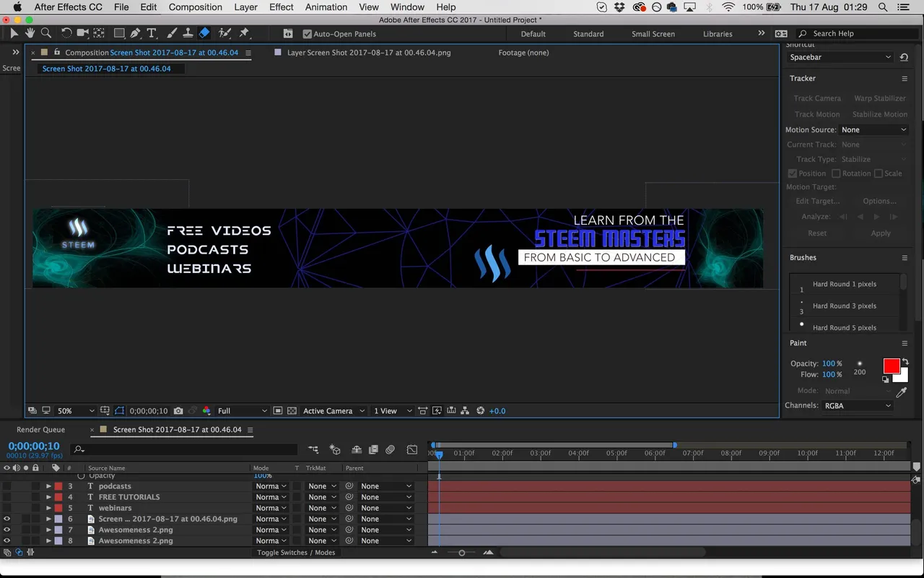
Task: Open the Composition Mini-Flowchart icon in timeline
Action: click(313, 449)
